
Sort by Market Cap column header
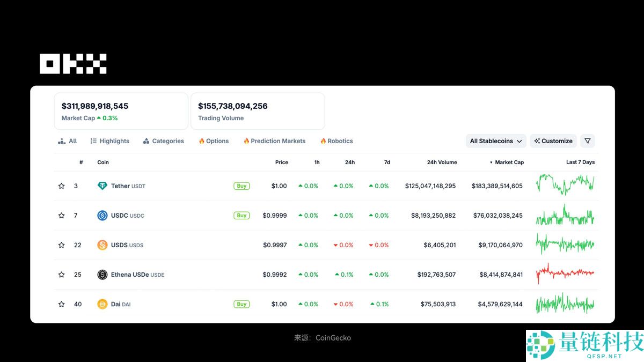(509, 162)
